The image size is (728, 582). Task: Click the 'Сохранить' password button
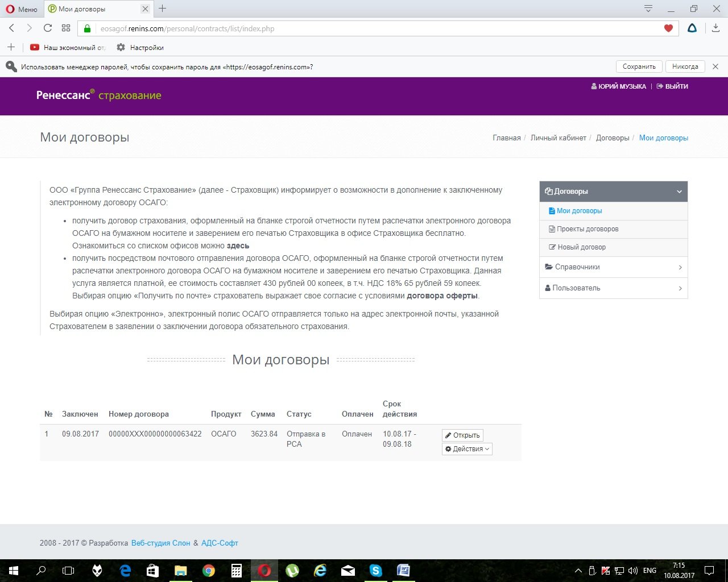point(639,66)
